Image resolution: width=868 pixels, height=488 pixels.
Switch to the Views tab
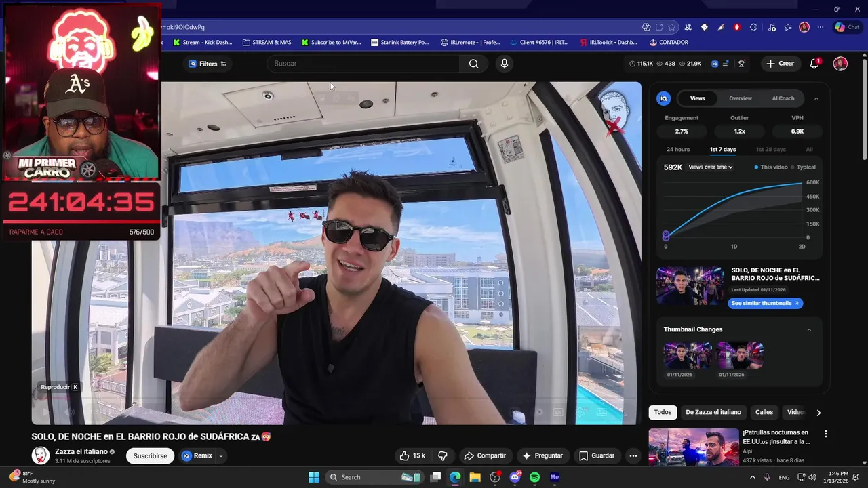pos(697,98)
